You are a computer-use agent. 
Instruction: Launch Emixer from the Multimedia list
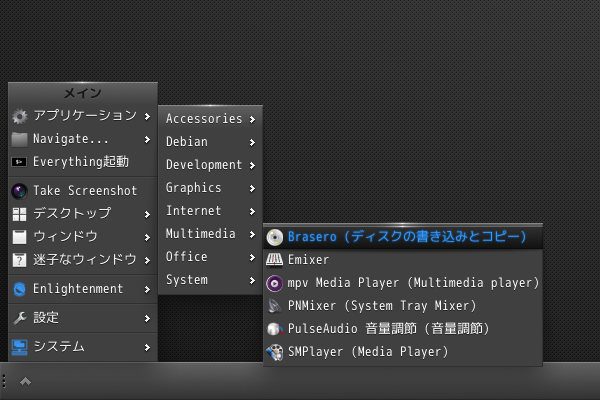coord(403,260)
